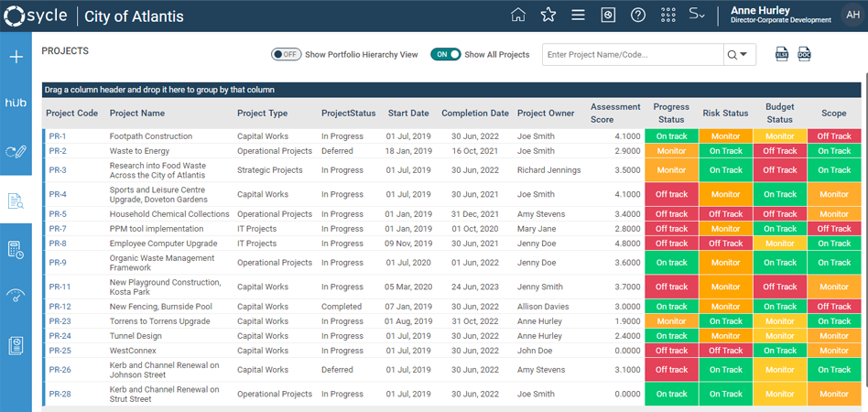Open the help question mark icon
This screenshot has width=868, height=412.
[x=638, y=15]
